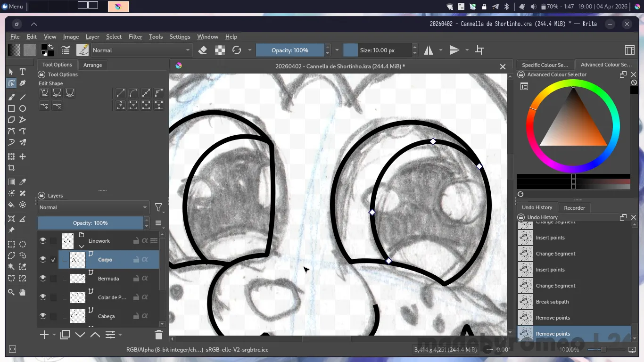Toggle visibility of the Cabeça layer

(x=43, y=316)
